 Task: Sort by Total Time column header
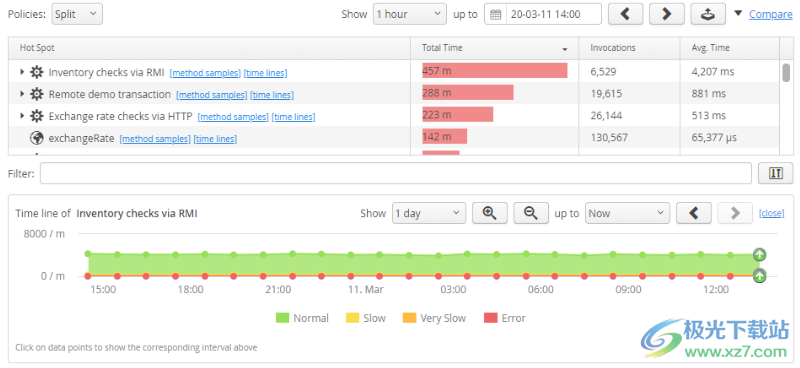click(x=494, y=48)
